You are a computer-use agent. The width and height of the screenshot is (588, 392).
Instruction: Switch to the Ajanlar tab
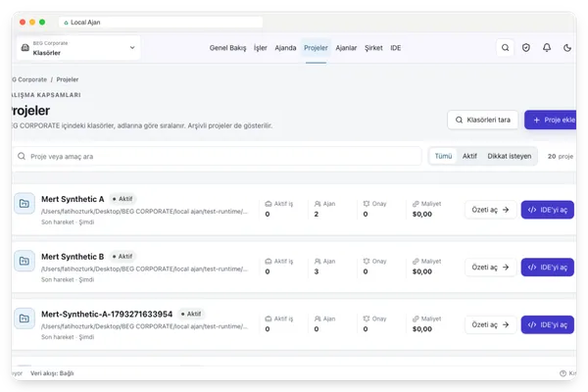[x=346, y=48]
